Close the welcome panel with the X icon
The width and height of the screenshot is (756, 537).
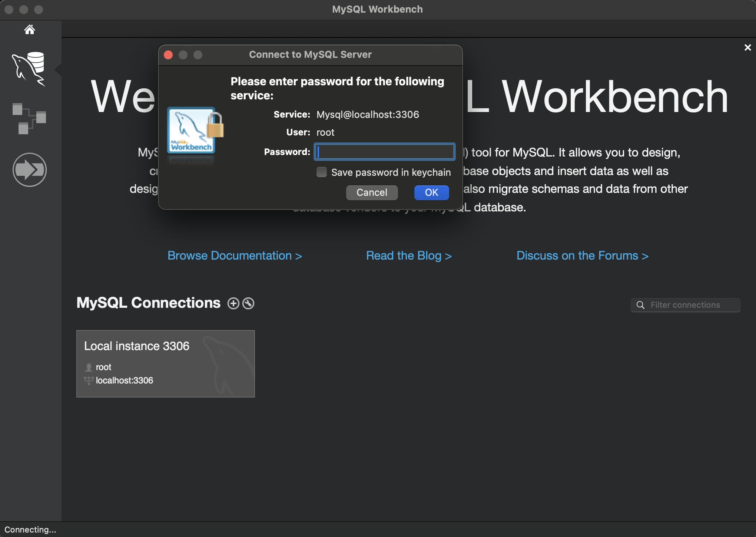pyautogui.click(x=747, y=47)
